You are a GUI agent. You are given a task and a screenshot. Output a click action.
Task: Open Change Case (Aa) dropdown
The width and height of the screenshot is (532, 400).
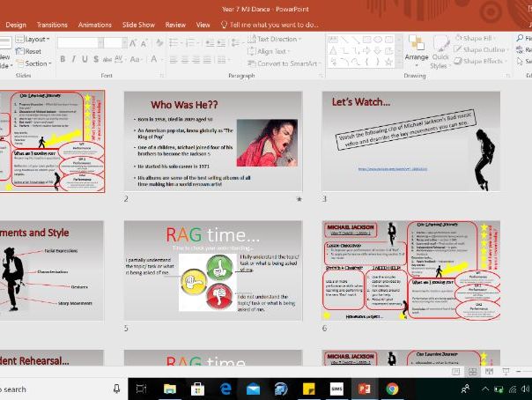[x=136, y=59]
